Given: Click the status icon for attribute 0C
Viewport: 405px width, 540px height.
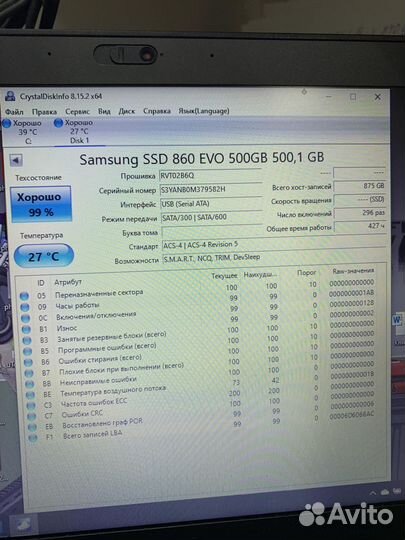Looking at the screenshot, I should (x=25, y=318).
